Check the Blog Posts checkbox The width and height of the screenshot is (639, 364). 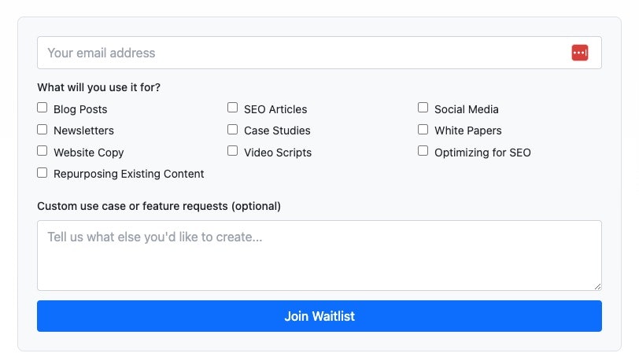click(42, 108)
